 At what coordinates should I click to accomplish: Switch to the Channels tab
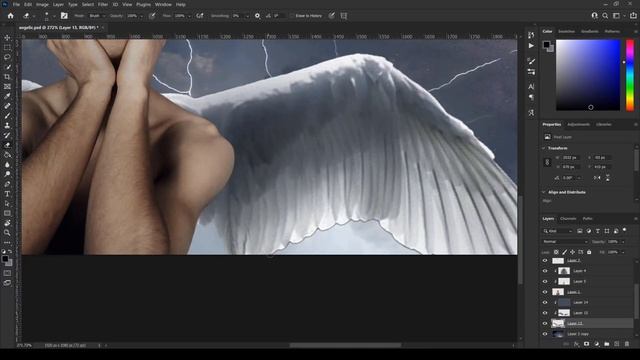pyautogui.click(x=568, y=219)
